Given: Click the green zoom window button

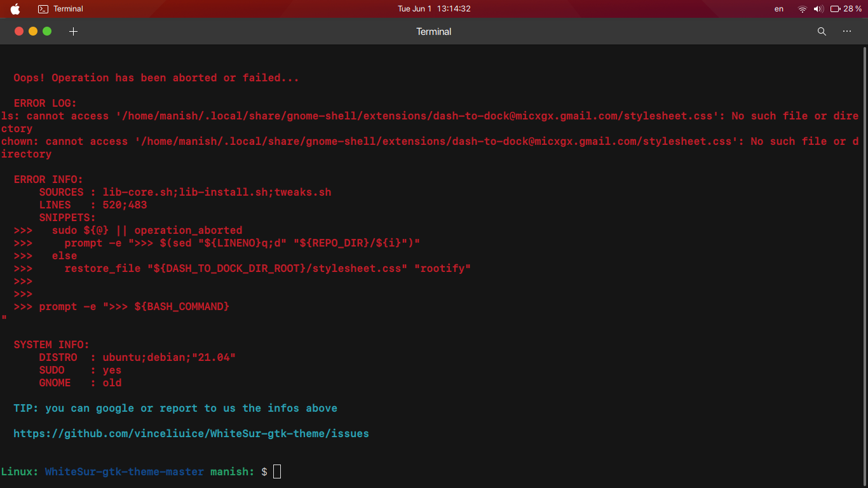Looking at the screenshot, I should (x=46, y=30).
